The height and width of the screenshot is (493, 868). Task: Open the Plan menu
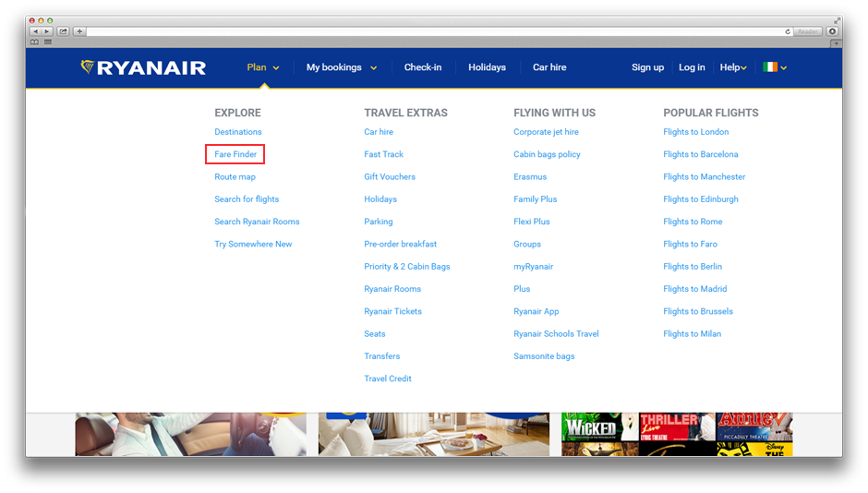coord(257,67)
